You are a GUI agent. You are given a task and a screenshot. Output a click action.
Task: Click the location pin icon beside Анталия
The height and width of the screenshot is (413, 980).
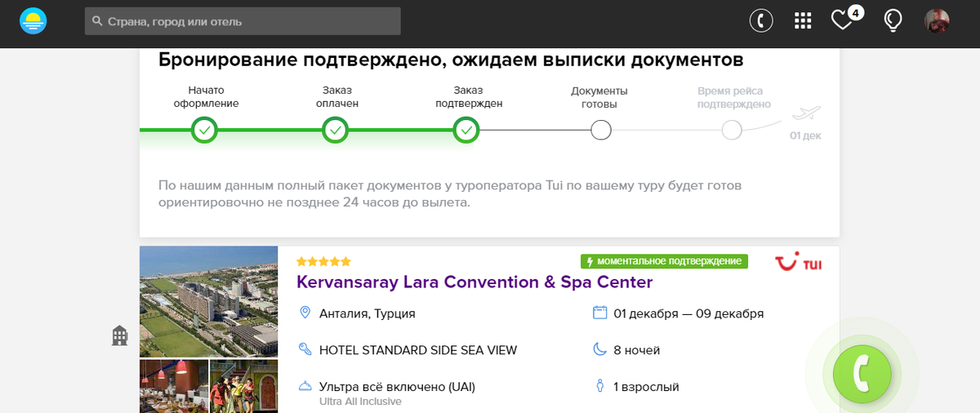click(x=305, y=313)
